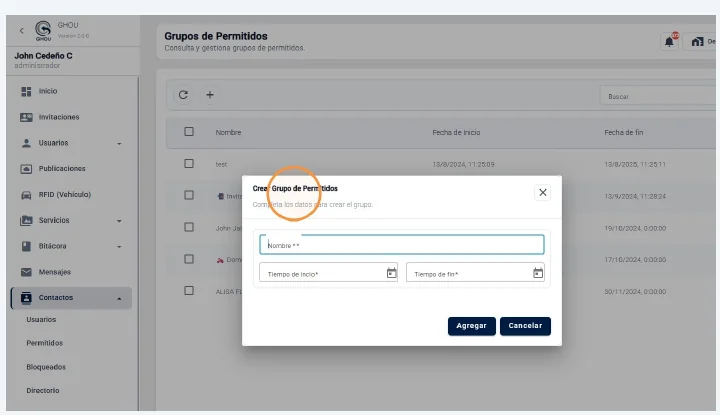Expand the Servicios menu arrow

(x=119, y=221)
